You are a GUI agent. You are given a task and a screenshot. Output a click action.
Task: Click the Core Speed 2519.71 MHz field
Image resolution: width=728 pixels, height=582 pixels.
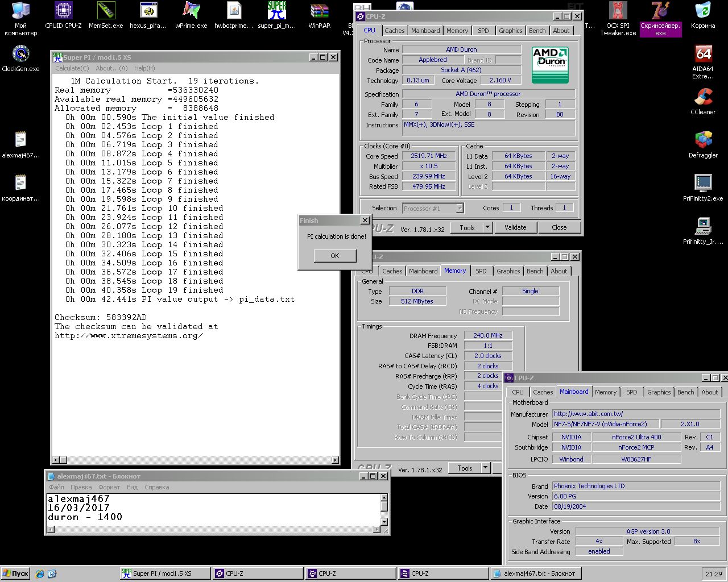point(429,156)
